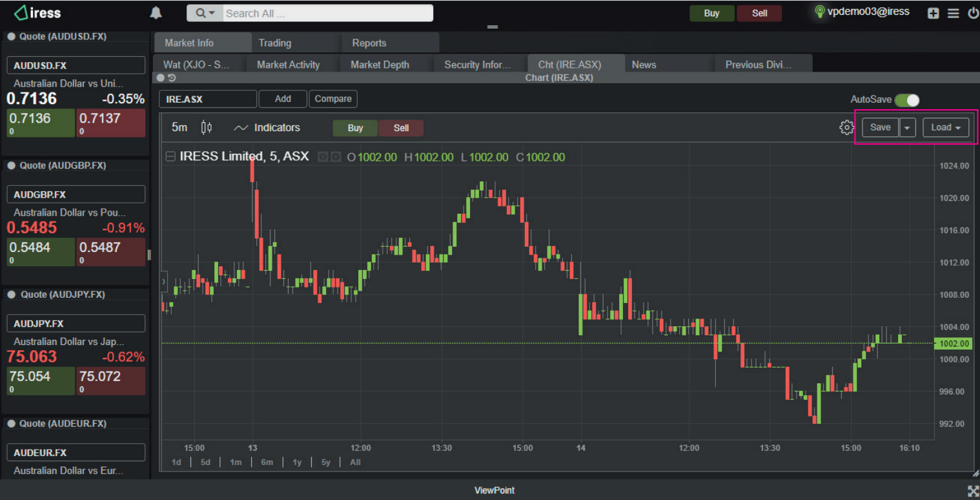Select the All time range
Image resolution: width=980 pixels, height=500 pixels.
pos(355,462)
